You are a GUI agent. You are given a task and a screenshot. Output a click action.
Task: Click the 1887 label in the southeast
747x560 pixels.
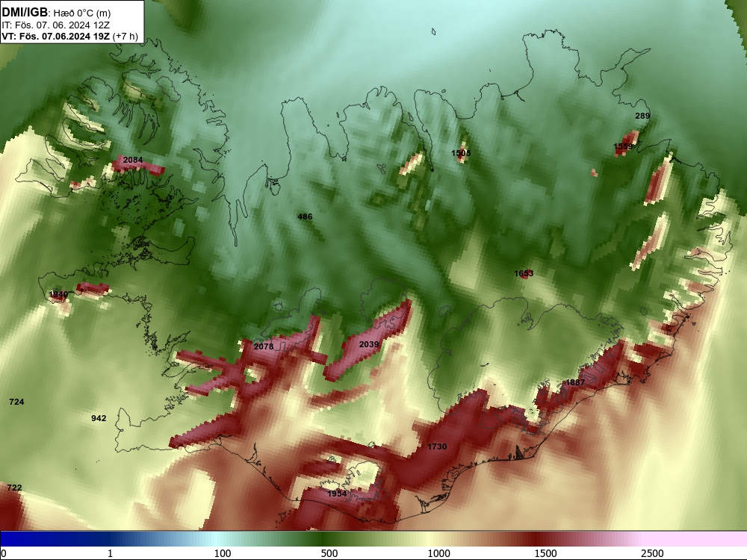pyautogui.click(x=575, y=382)
